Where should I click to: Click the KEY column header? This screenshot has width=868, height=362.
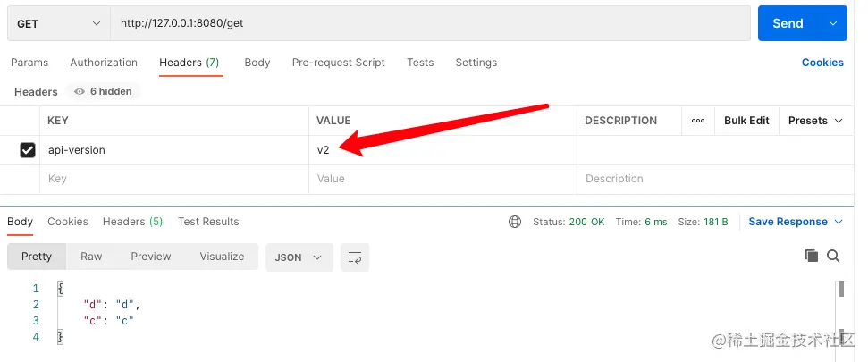[x=58, y=121]
